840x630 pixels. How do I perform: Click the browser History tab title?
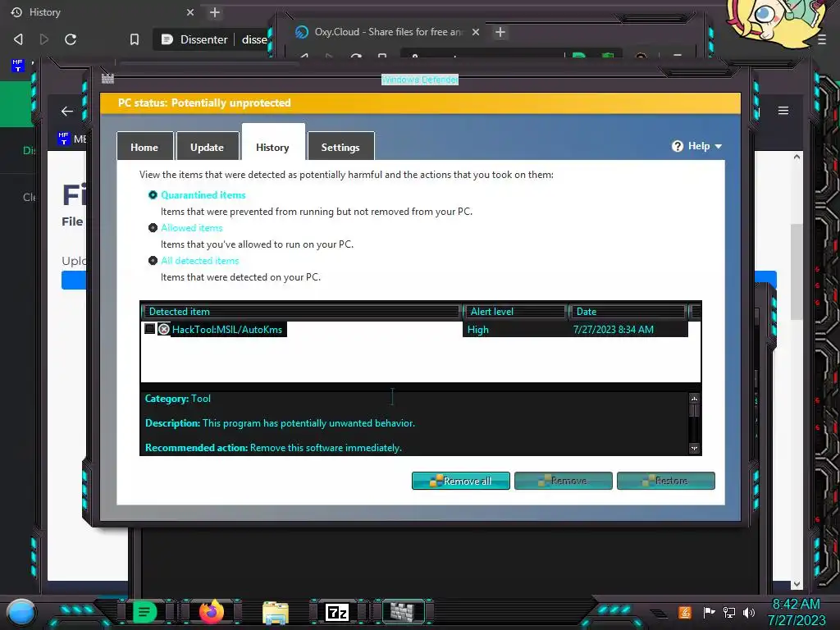(45, 12)
